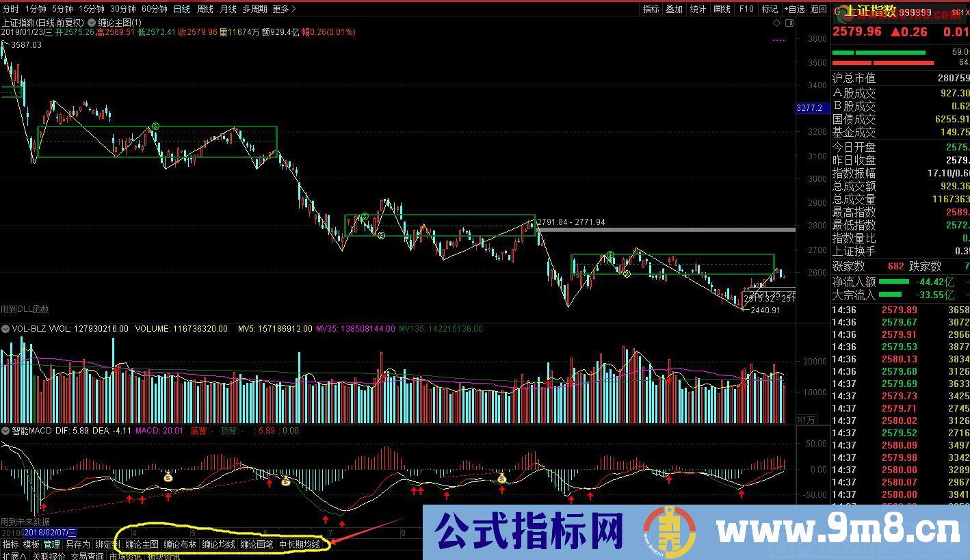Open the F10 company info view
Image resolution: width=970 pixels, height=560 pixels.
click(746, 9)
